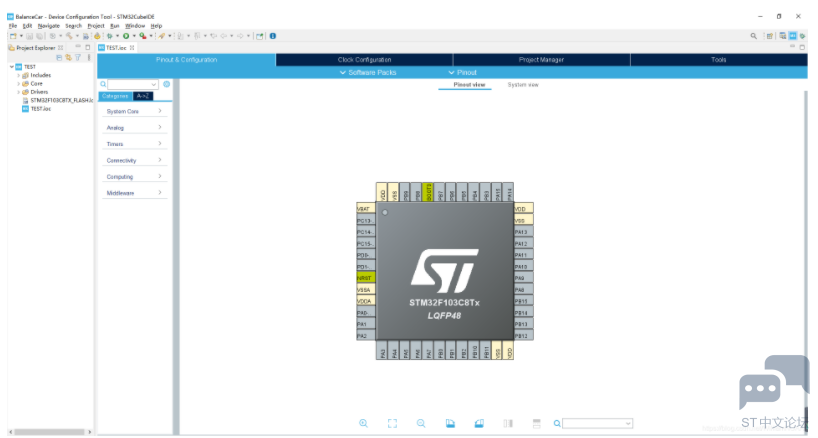
Task: Open the Help menu
Action: [x=157, y=26]
